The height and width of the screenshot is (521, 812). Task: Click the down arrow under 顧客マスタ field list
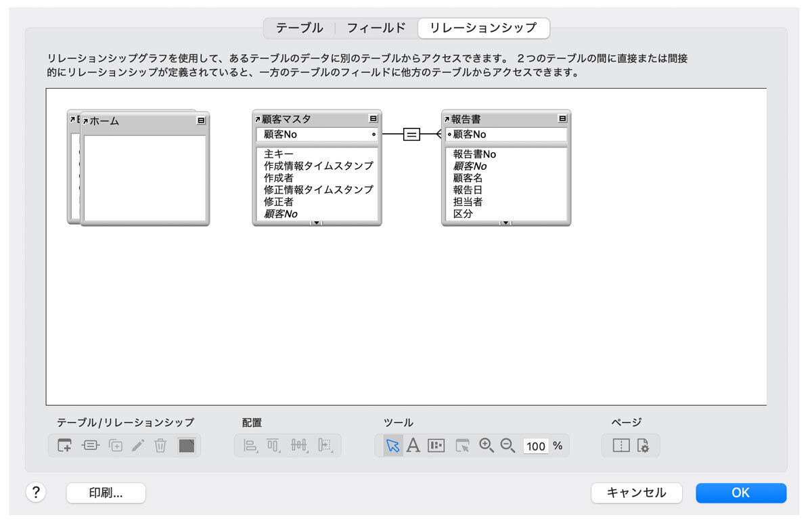point(316,223)
